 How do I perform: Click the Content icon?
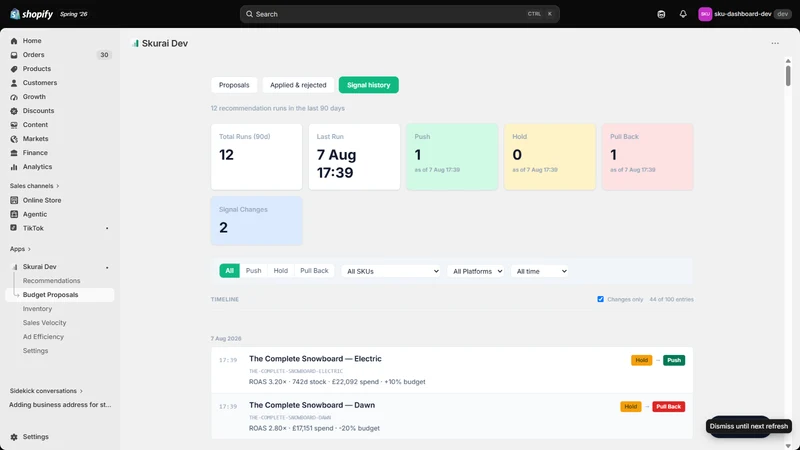(x=14, y=125)
